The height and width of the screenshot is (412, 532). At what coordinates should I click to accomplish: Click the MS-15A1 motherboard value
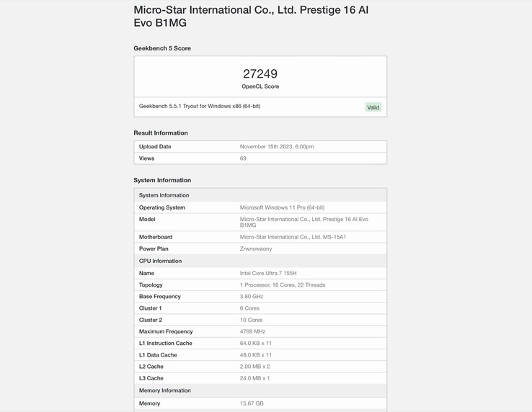click(x=293, y=237)
